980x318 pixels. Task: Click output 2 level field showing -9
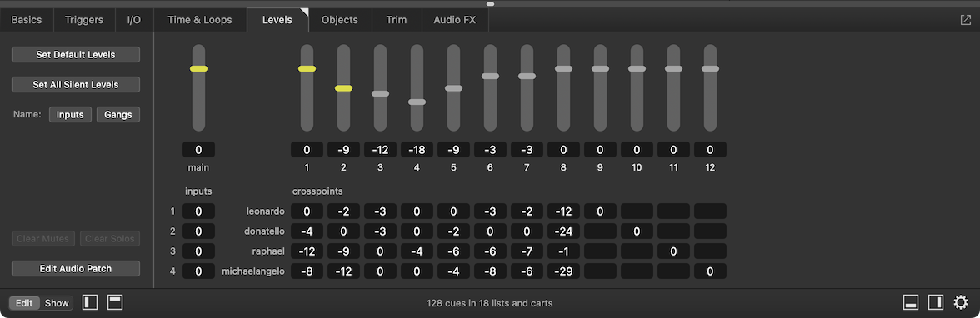[343, 150]
